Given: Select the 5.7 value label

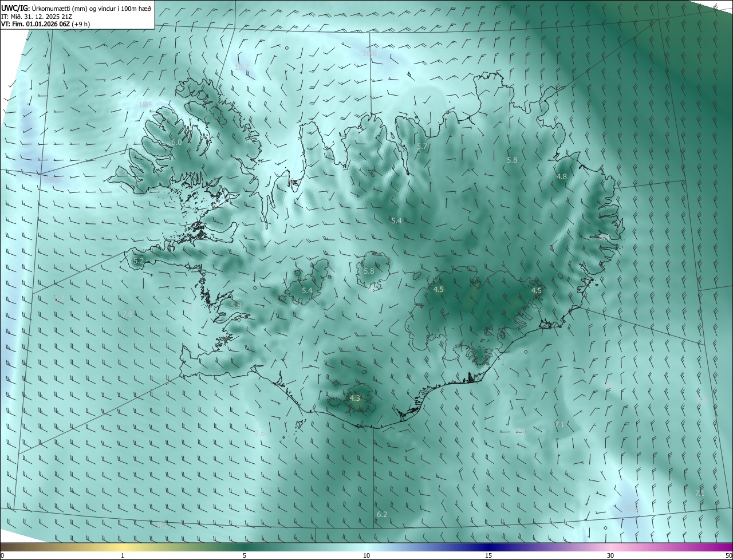Looking at the screenshot, I should click(422, 147).
